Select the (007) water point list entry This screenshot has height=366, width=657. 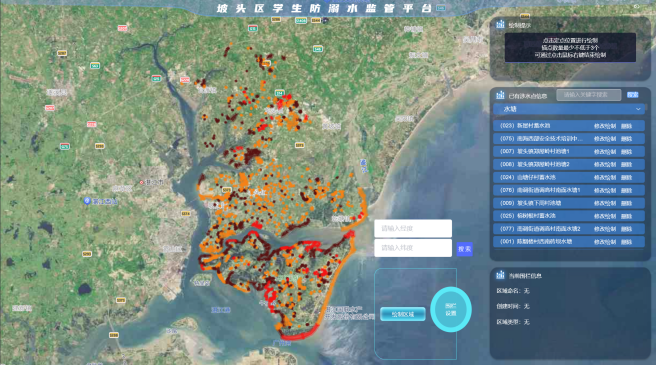tap(569, 151)
